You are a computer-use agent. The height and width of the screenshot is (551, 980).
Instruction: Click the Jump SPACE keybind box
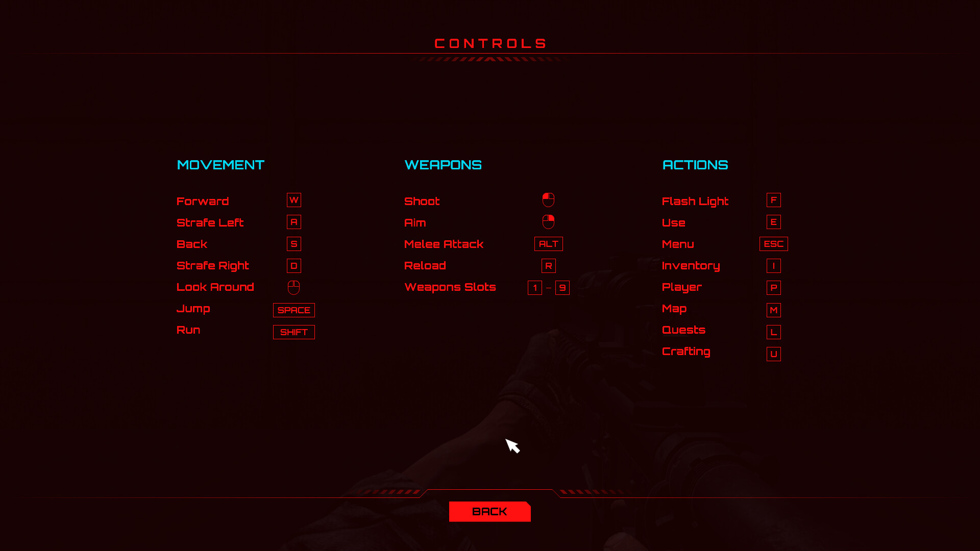pyautogui.click(x=294, y=310)
